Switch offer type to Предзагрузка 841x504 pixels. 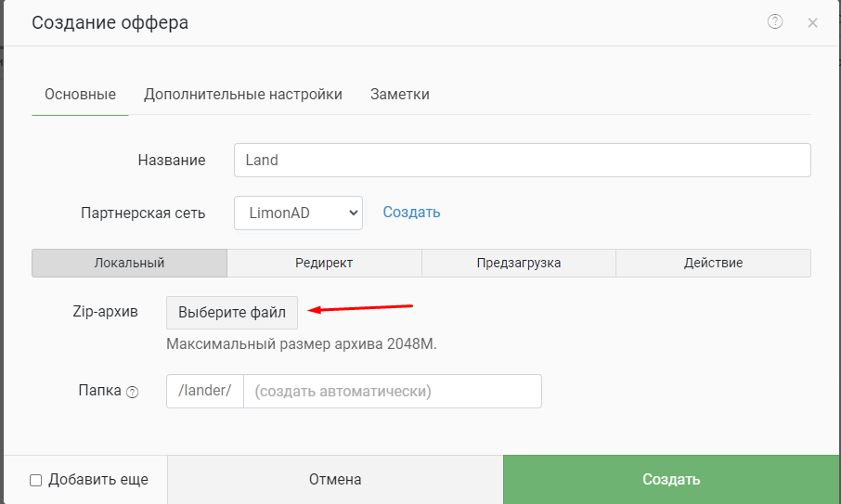point(519,263)
